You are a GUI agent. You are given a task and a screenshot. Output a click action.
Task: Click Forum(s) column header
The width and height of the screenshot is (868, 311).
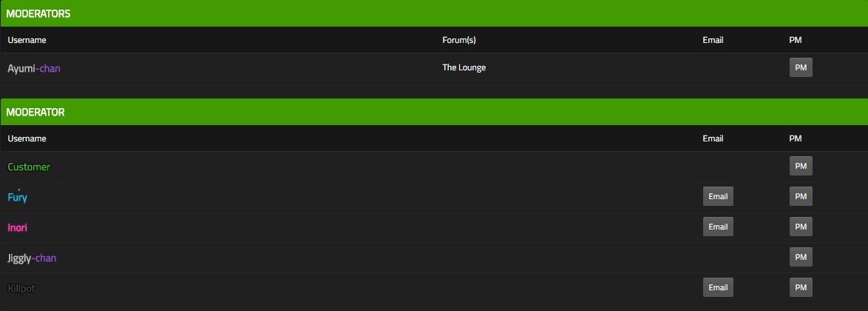click(x=459, y=40)
